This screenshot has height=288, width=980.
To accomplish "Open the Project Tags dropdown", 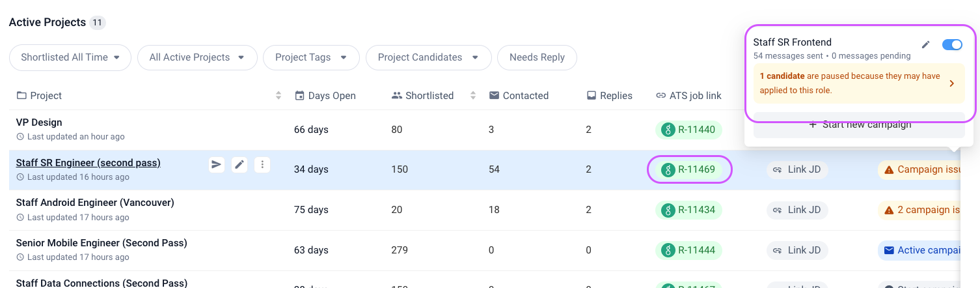I will [x=311, y=57].
